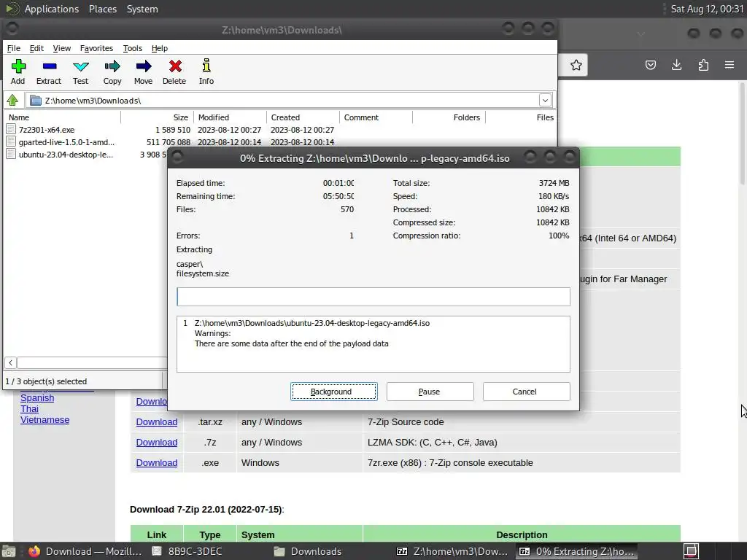Click left arrow of file list scrollbar

click(x=10, y=363)
